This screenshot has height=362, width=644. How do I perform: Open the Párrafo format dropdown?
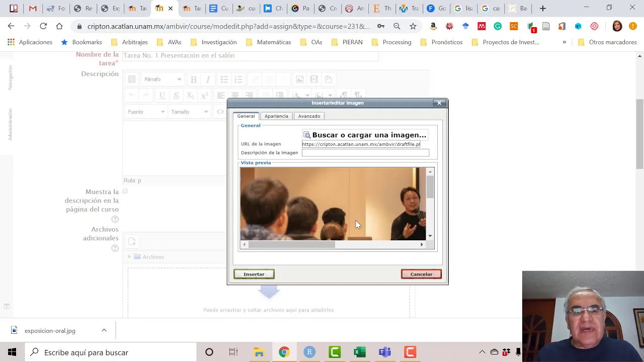(162, 79)
